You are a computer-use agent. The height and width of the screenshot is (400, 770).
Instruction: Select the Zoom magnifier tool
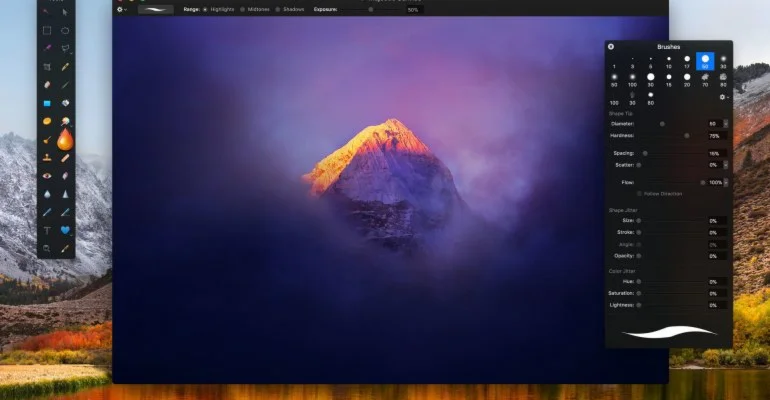(47, 249)
